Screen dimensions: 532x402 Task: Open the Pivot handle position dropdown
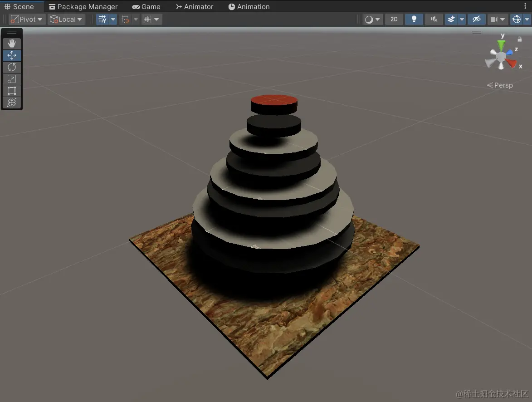point(27,20)
